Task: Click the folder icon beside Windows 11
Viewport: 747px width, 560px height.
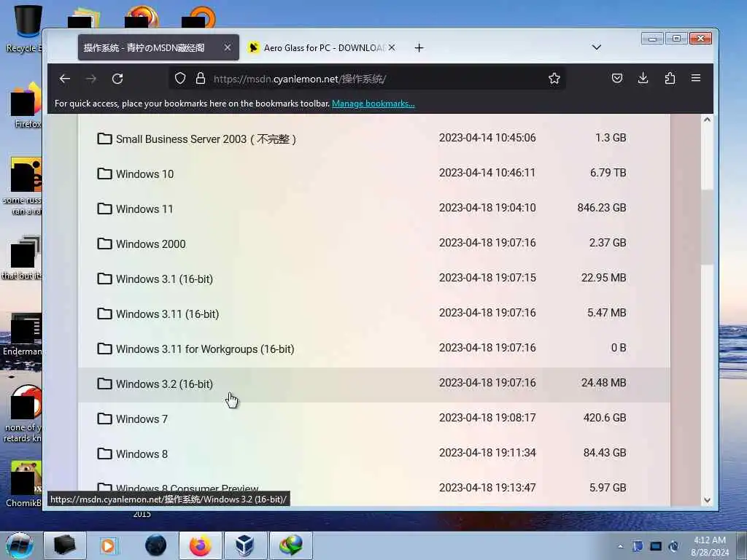Action: [104, 208]
